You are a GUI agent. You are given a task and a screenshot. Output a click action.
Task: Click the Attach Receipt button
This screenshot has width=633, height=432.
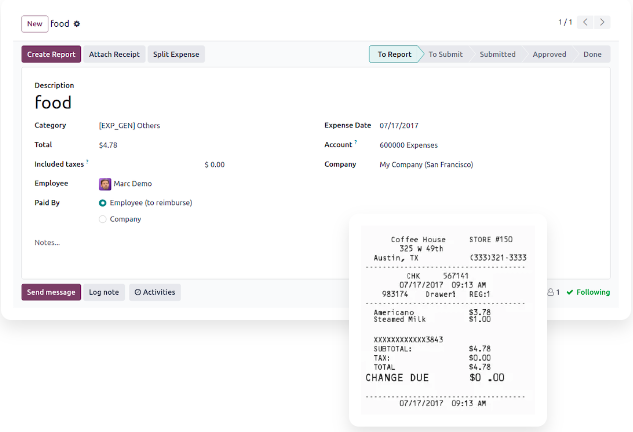click(114, 55)
